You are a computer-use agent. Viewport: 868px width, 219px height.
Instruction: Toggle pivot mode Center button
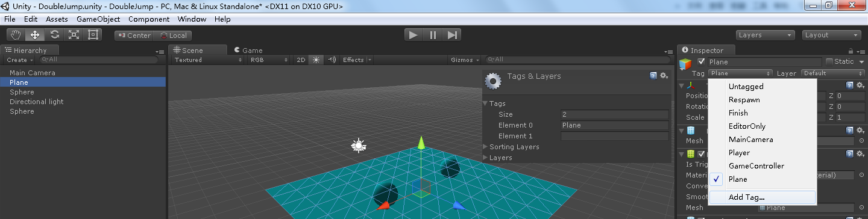[134, 35]
